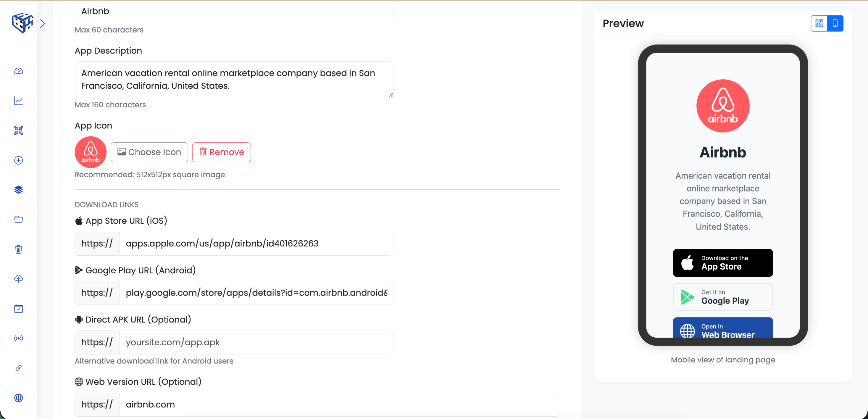Expand the collapsed sidebar with the chevron
Viewport: 868px width, 419px height.
tap(43, 23)
